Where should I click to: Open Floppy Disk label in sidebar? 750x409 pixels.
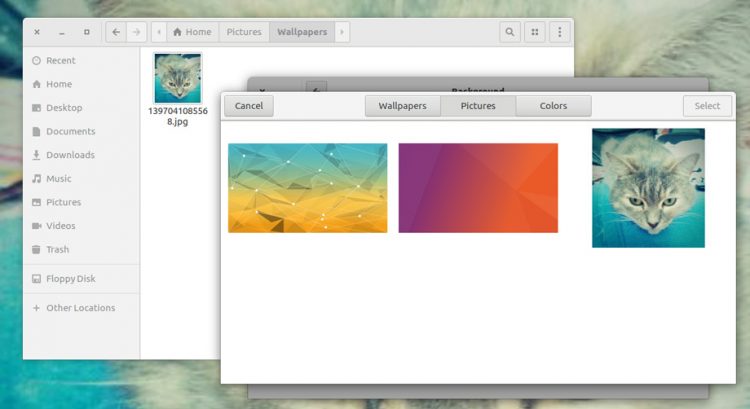(71, 278)
